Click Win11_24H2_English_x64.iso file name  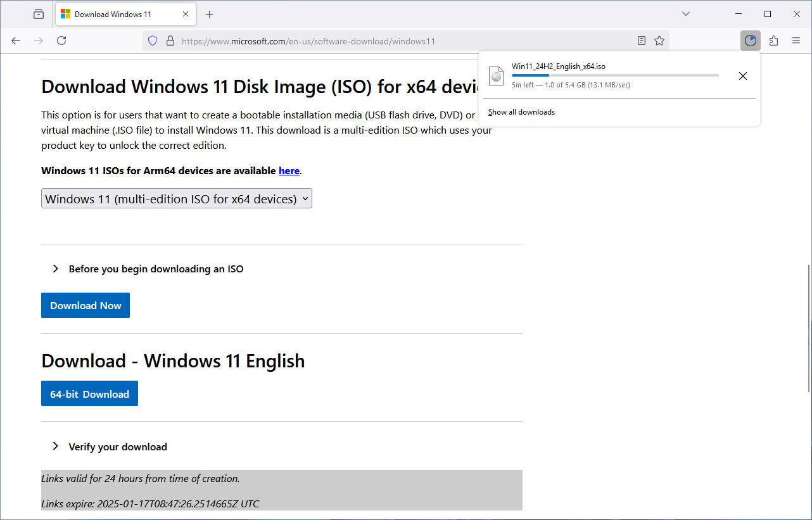pos(559,66)
